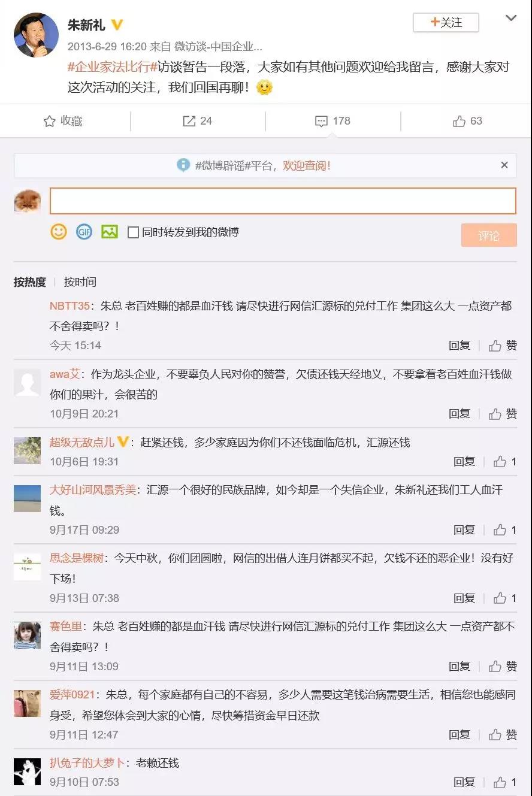Screen dimensions: 532x796
Task: Reply to 赛色里's comment
Action: tap(460, 667)
